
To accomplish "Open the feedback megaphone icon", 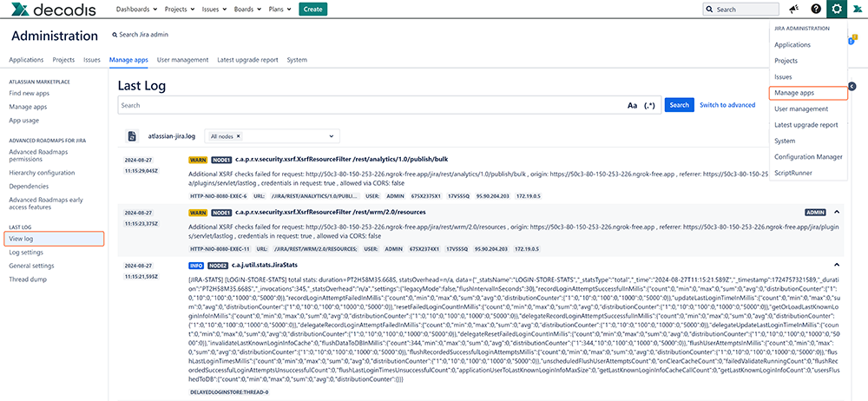I will coord(792,10).
